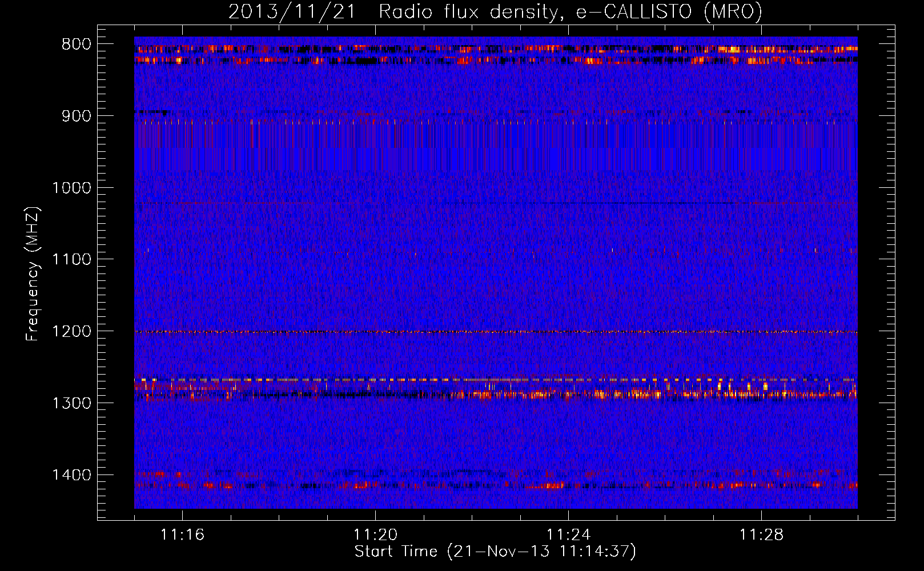Click the 900 frequency tick label
The height and width of the screenshot is (571, 924).
click(77, 116)
